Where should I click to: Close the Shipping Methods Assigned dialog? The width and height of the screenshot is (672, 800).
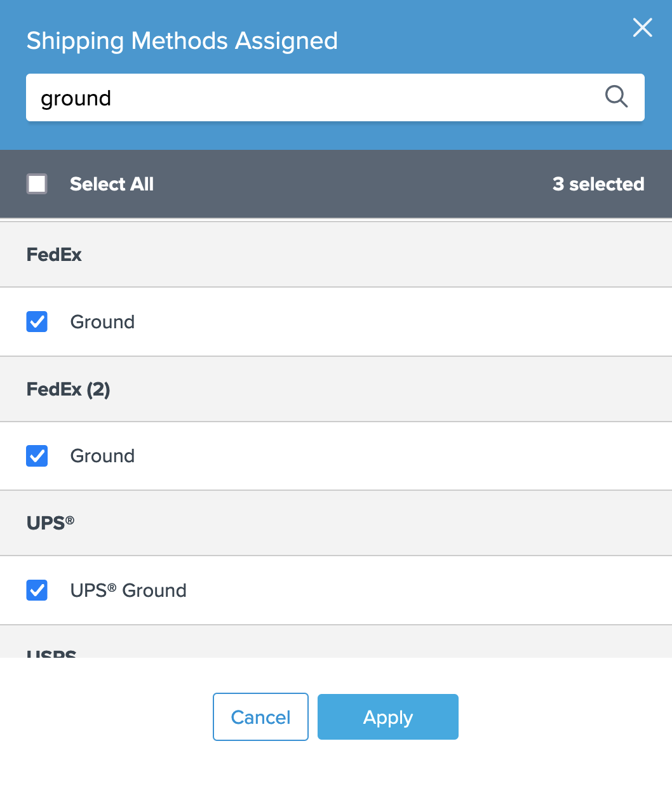[642, 28]
